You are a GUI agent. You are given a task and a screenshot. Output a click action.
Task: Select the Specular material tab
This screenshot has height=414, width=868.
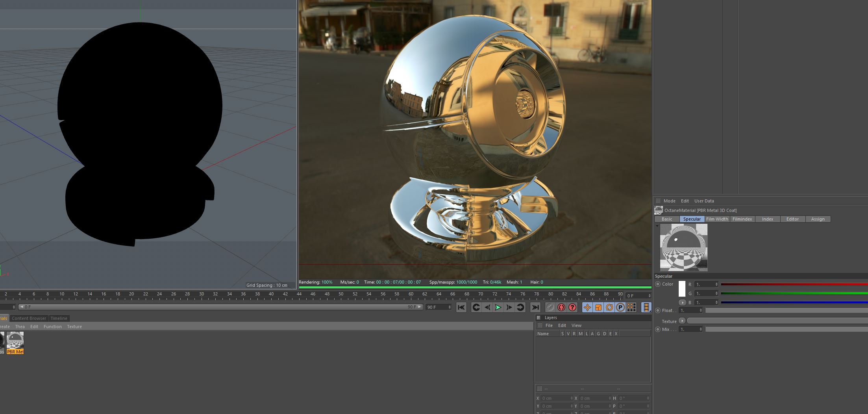[x=692, y=219]
